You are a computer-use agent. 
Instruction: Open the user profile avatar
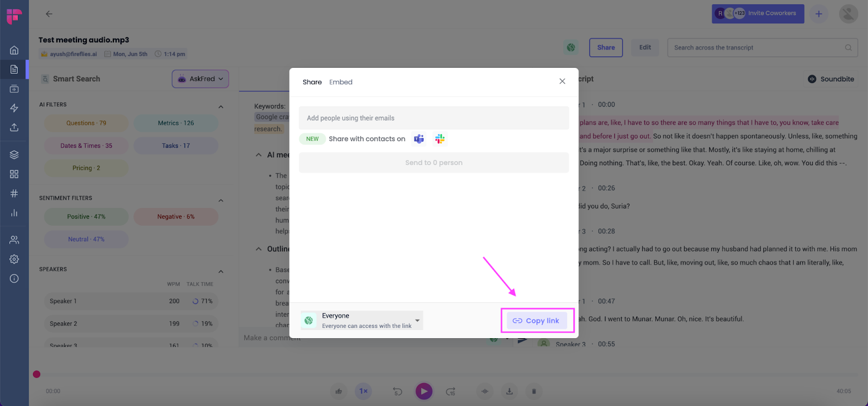[x=848, y=14]
